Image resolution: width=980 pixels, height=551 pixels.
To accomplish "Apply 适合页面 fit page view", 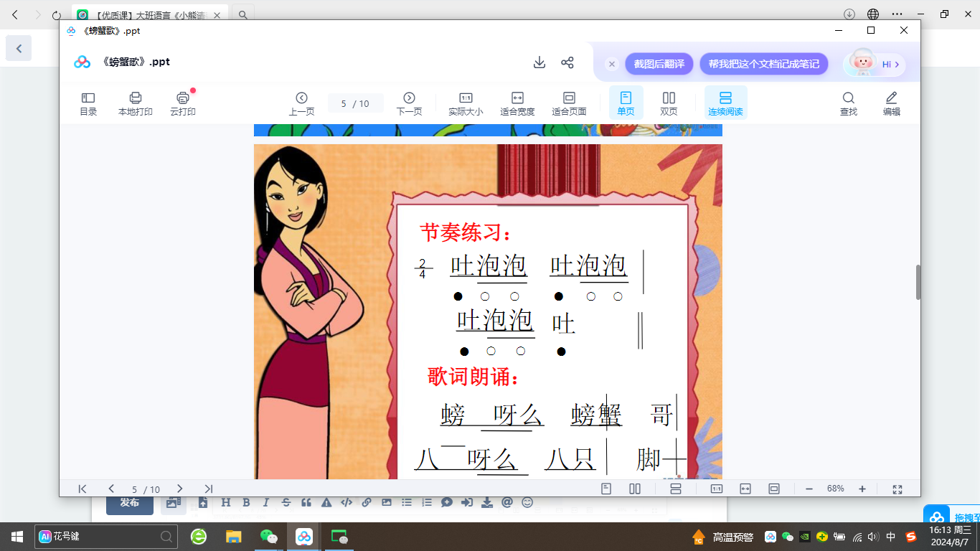I will point(569,104).
